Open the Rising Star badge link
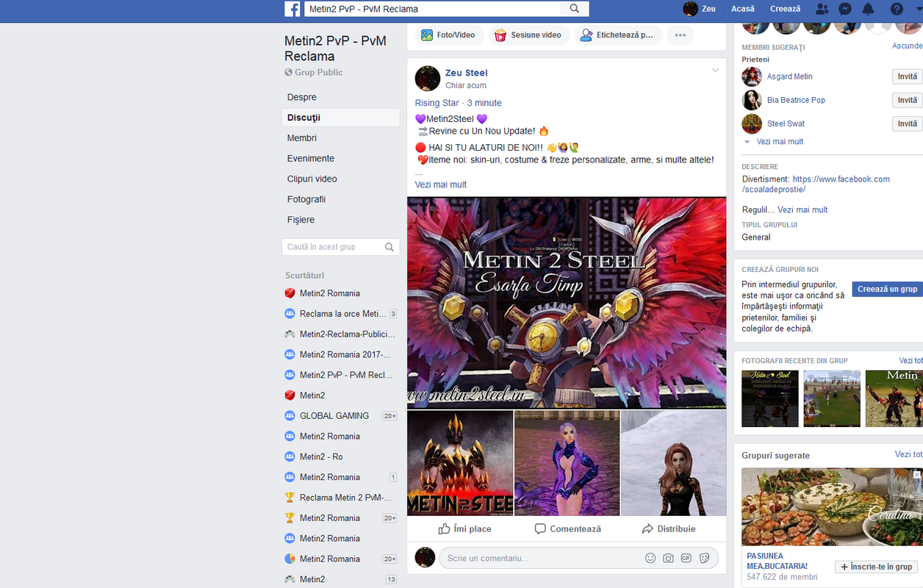Screen dimensions: 923x588 (437, 103)
